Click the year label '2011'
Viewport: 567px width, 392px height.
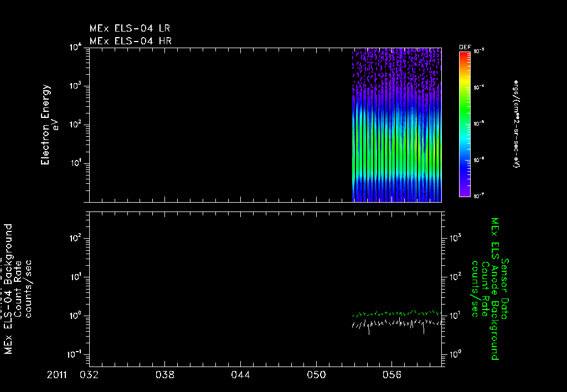(x=57, y=375)
